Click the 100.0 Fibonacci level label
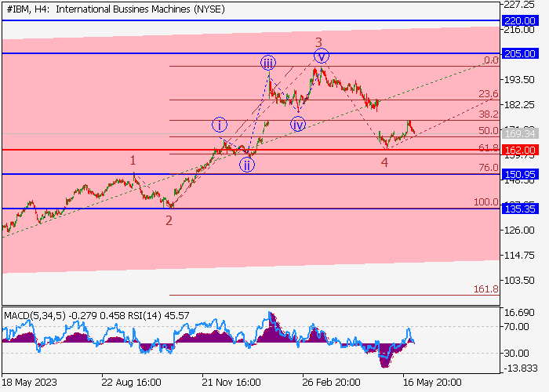 pos(486,202)
